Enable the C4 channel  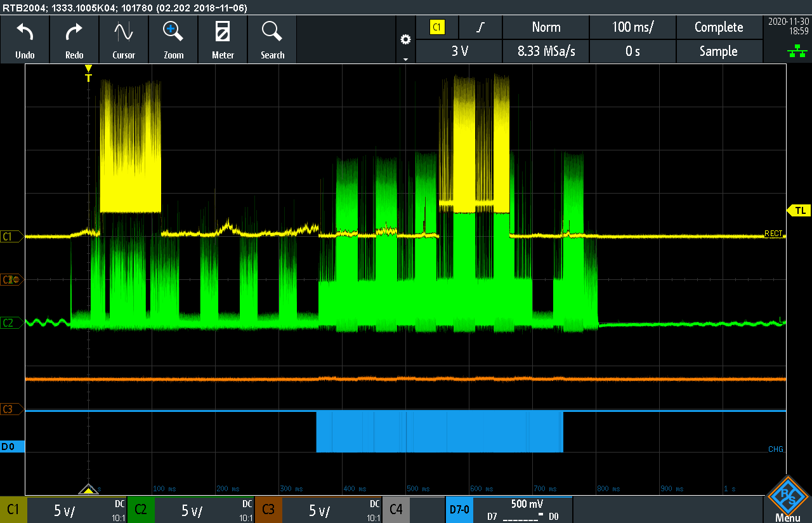[x=396, y=510]
